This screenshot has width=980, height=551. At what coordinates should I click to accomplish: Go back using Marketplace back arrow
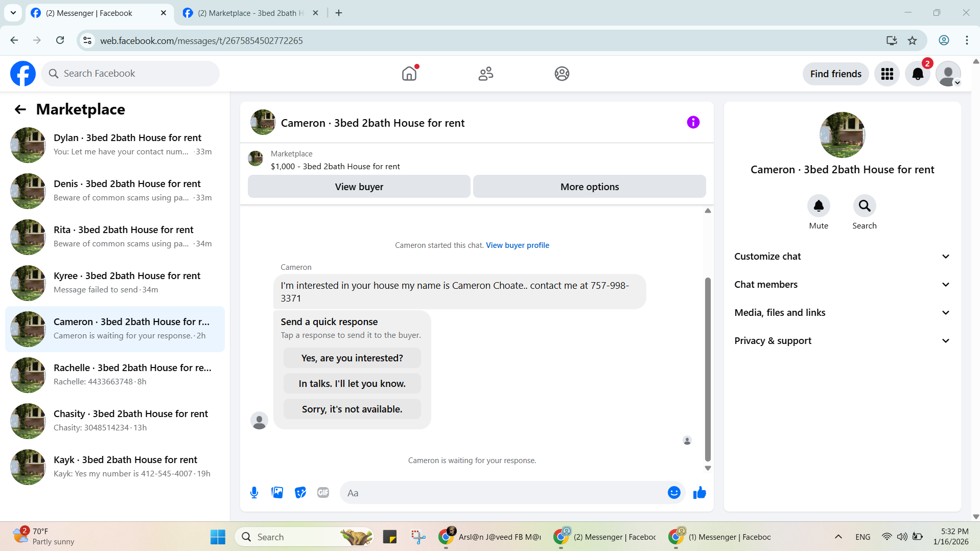pyautogui.click(x=20, y=109)
